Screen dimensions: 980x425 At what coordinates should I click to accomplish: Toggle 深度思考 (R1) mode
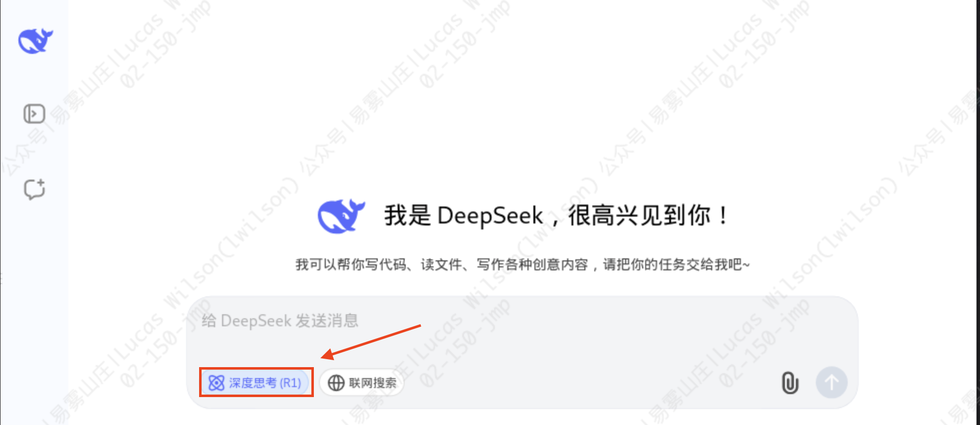[255, 383]
